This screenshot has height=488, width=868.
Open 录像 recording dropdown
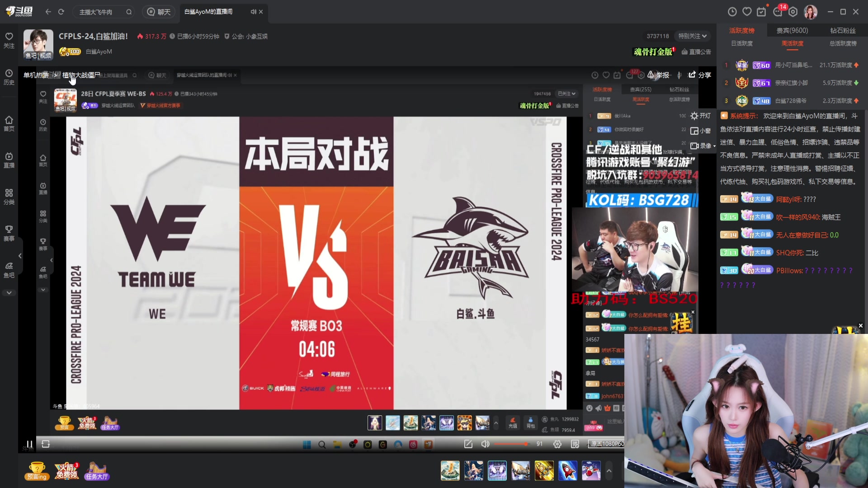(x=703, y=146)
